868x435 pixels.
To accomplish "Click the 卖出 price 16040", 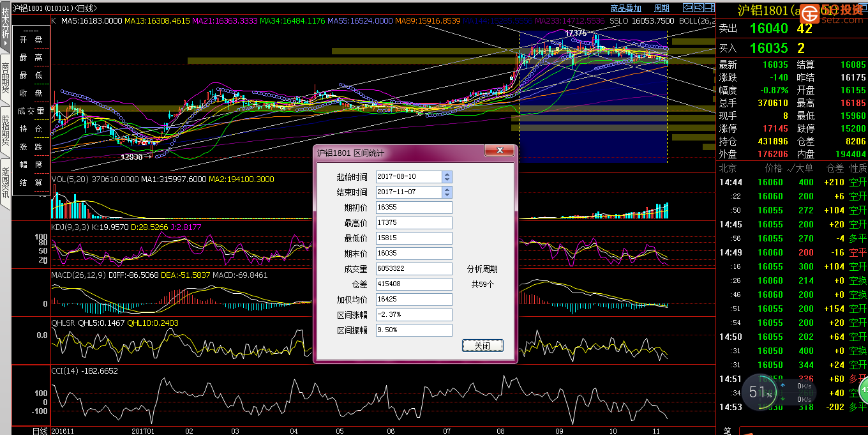I will point(769,29).
